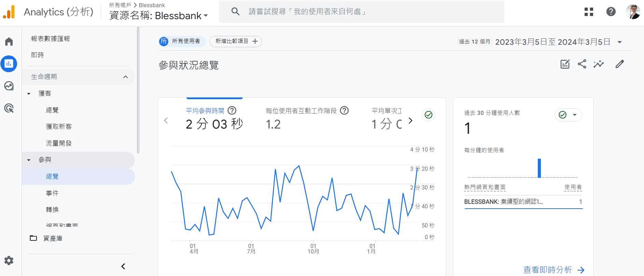Click the 所有使用者 comparison chip

tap(182, 41)
